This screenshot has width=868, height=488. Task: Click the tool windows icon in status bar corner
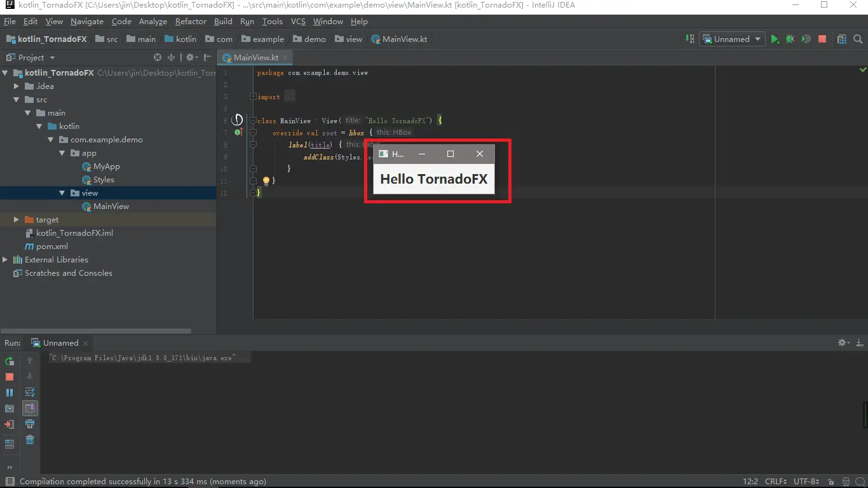9,482
